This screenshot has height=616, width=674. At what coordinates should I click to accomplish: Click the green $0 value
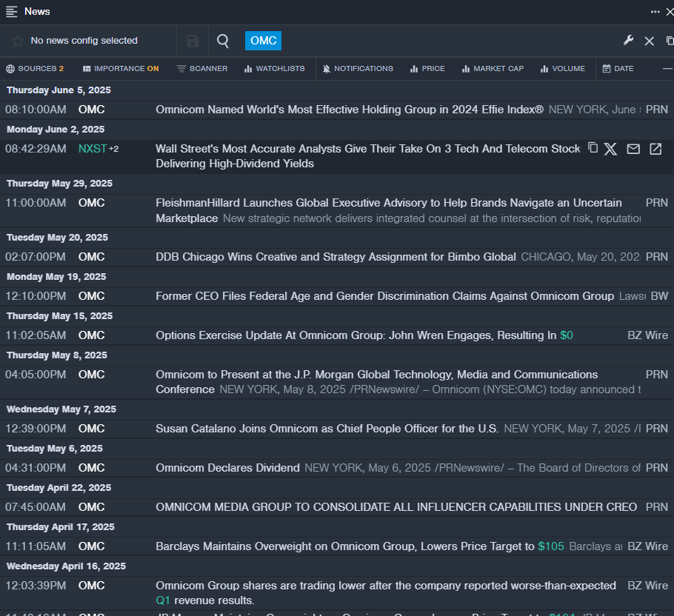(566, 335)
